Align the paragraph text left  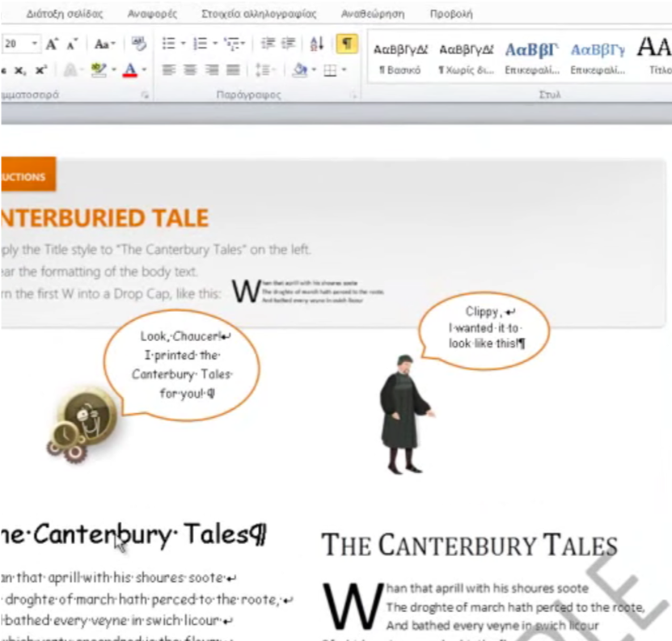(169, 70)
